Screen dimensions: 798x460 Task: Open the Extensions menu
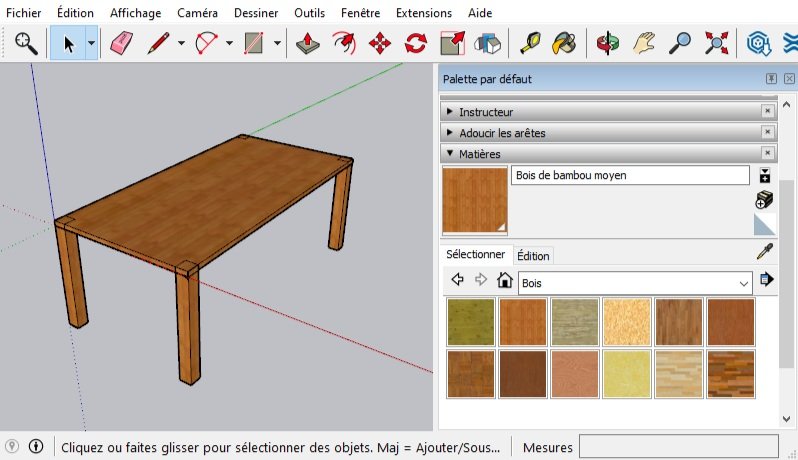click(424, 13)
